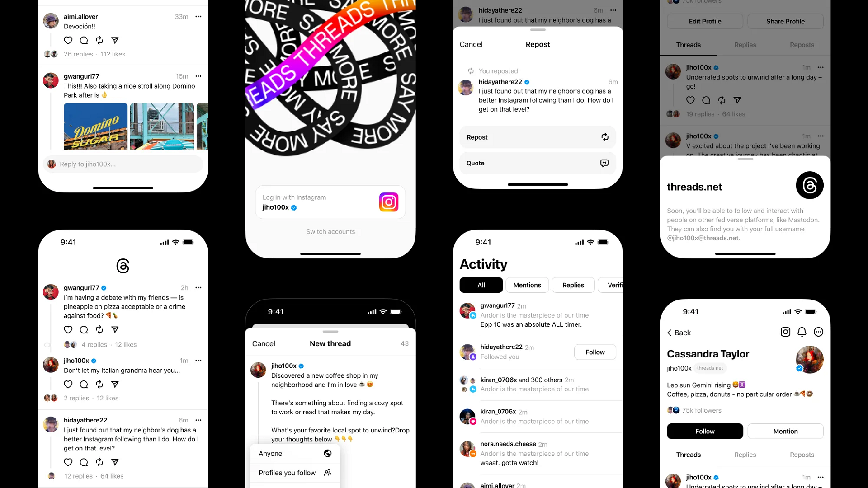Tap the quote icon in repost menu

point(604,163)
